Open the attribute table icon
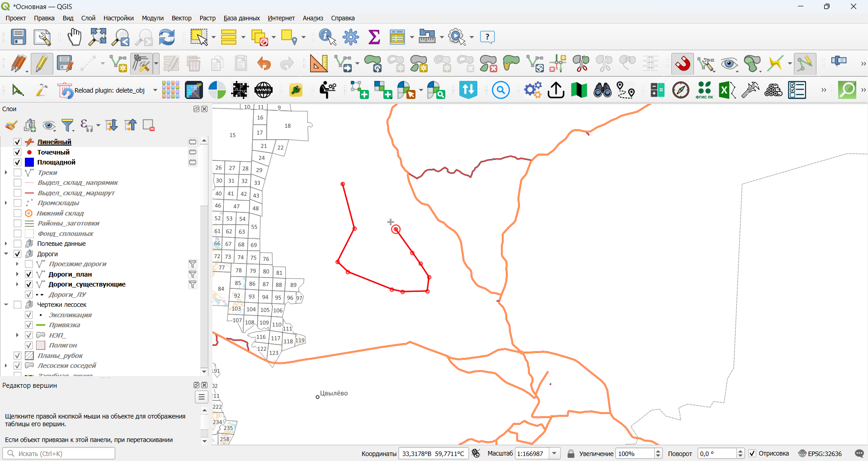This screenshot has width=868, height=461. pyautogui.click(x=397, y=37)
